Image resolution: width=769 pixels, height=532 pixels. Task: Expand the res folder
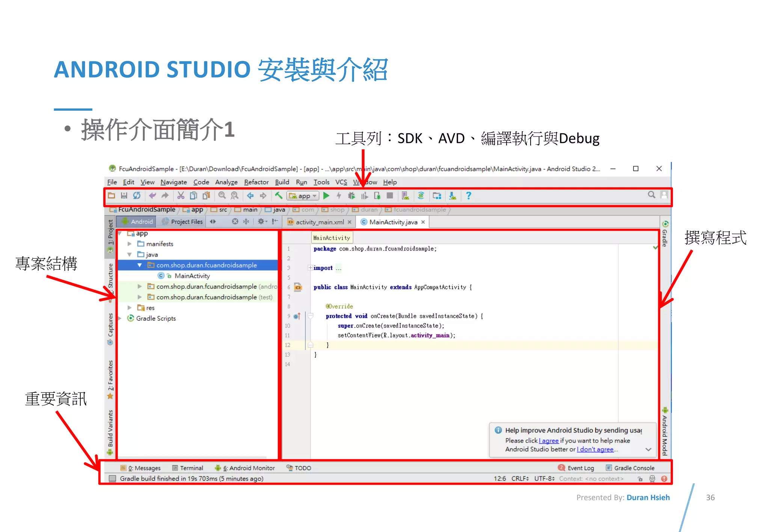tap(130, 308)
